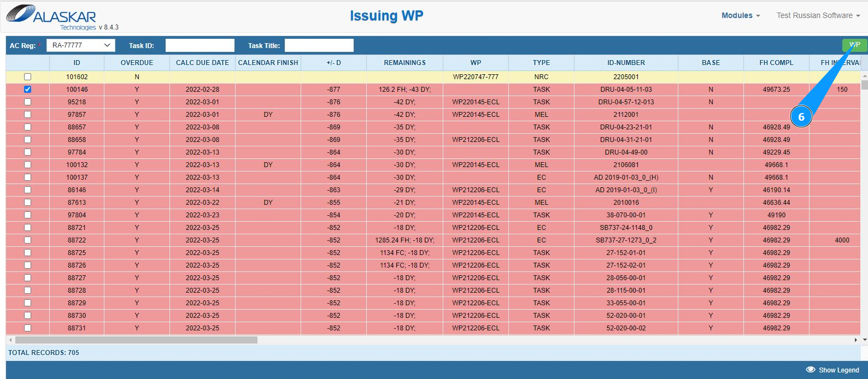The width and height of the screenshot is (868, 379).
Task: Click cell 52-020-00-02
Action: coord(626,328)
